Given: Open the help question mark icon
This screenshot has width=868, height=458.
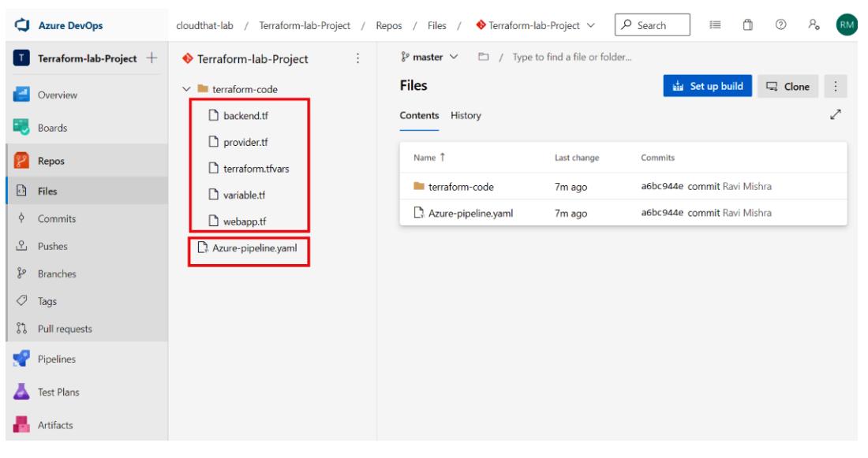Looking at the screenshot, I should [x=780, y=25].
